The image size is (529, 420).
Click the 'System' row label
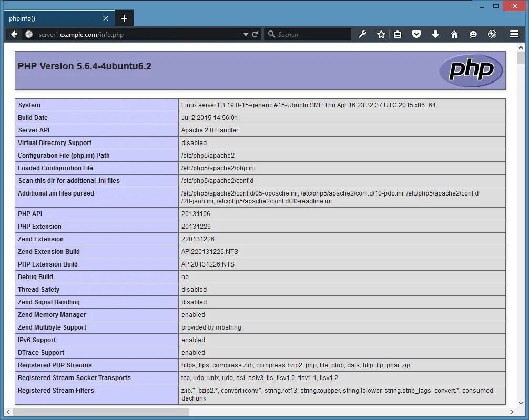point(29,105)
